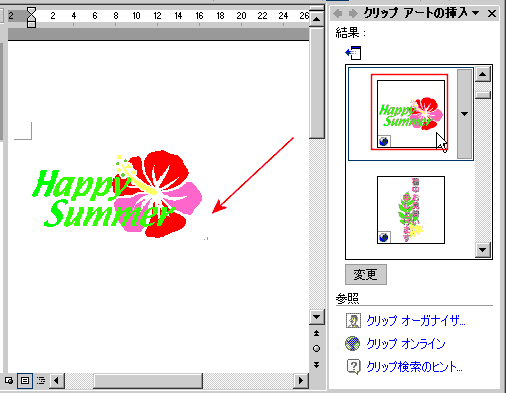Select the Happy Summer clip thumbnail
The width and height of the screenshot is (506, 393).
[x=411, y=113]
